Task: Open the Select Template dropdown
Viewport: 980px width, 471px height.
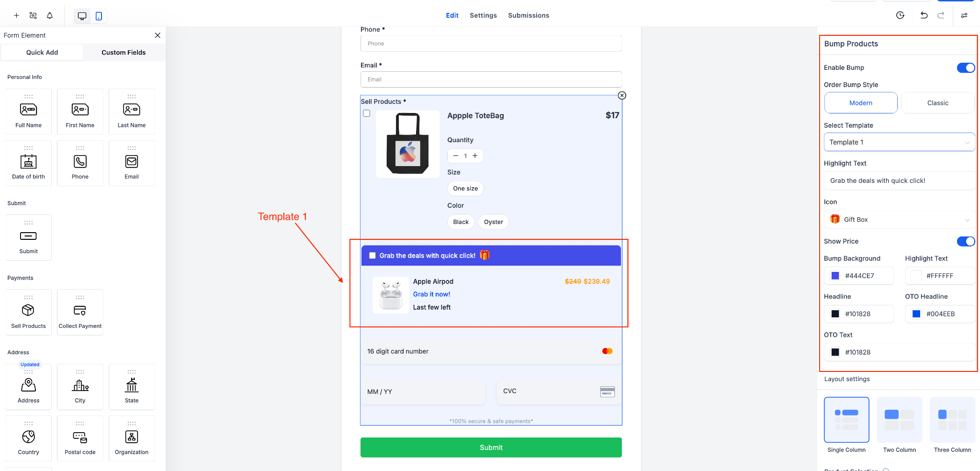Action: [x=899, y=142]
